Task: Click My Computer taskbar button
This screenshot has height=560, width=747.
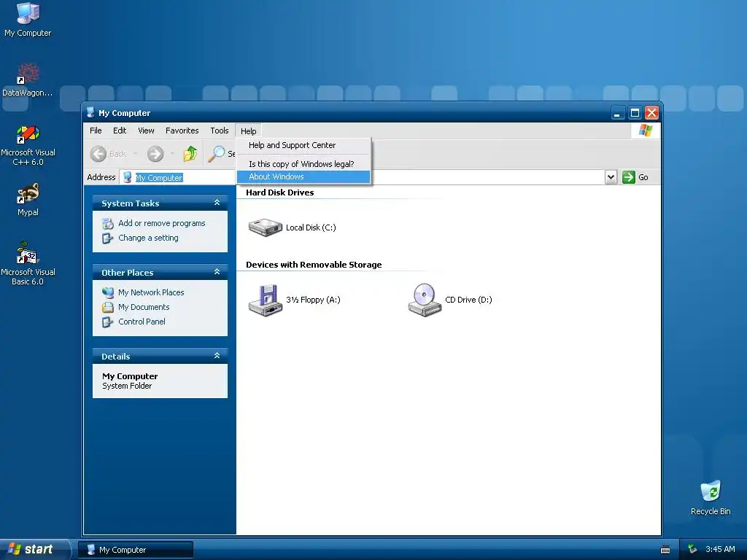Action: [x=136, y=550]
